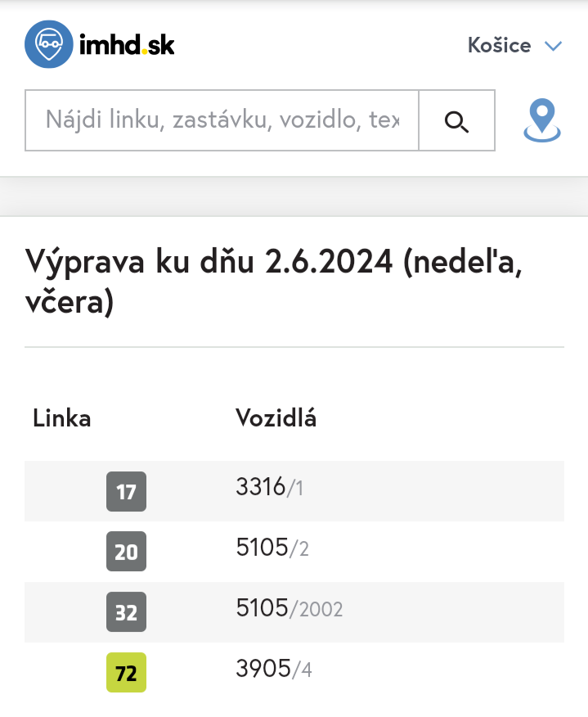The width and height of the screenshot is (588, 717).
Task: Select line 32 badge
Action: pos(126,611)
